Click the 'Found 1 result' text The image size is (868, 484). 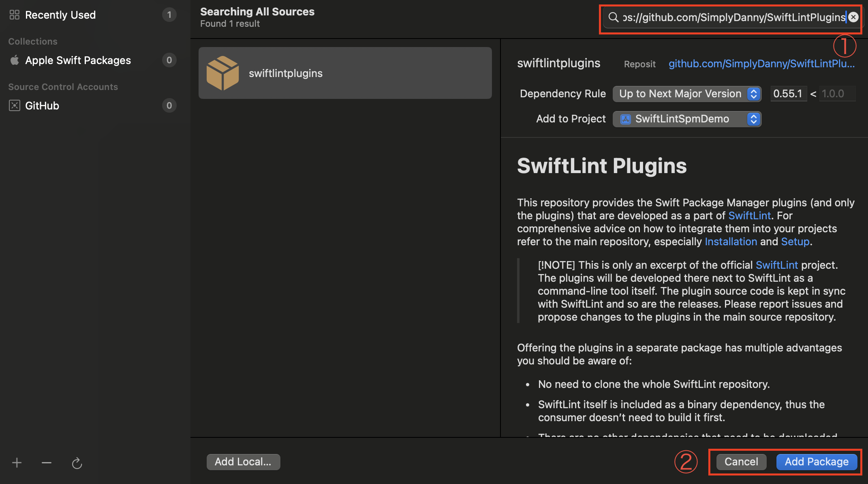[x=230, y=24]
